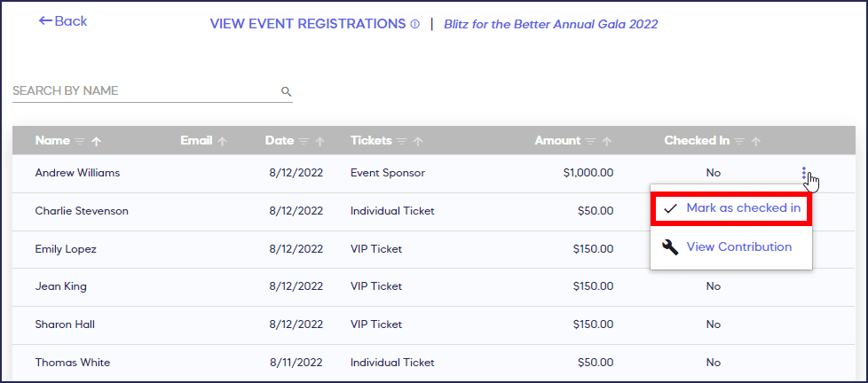The height and width of the screenshot is (383, 868).
Task: Sort by Name using the arrow icon
Action: tap(97, 141)
